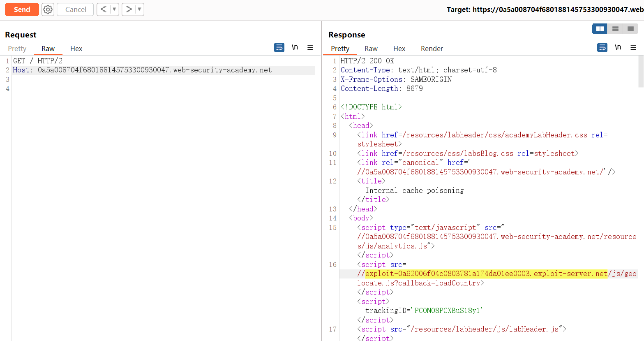The width and height of the screenshot is (644, 341).
Task: Click the orange Send button
Action: tap(22, 9)
